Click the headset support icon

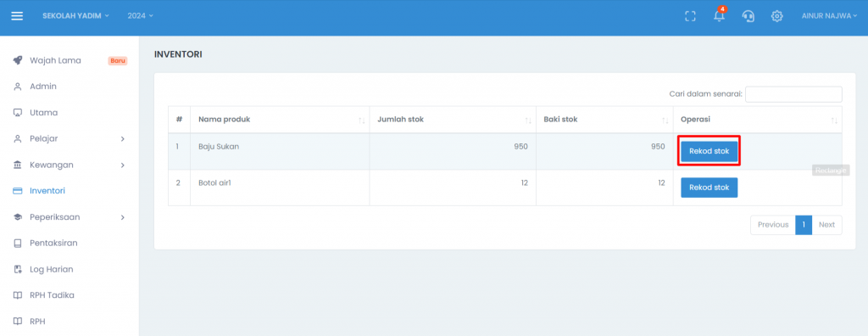click(x=748, y=16)
